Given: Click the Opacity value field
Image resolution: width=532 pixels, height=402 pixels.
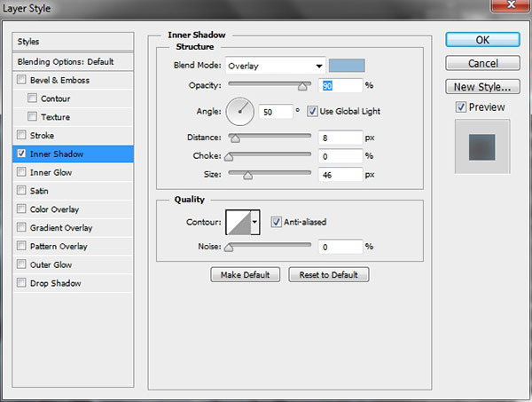Looking at the screenshot, I should click(340, 85).
